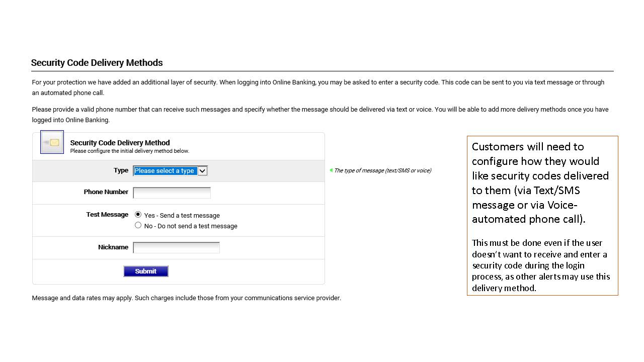The image size is (644, 362).
Task: Focus the Phone Number input field
Action: [172, 193]
